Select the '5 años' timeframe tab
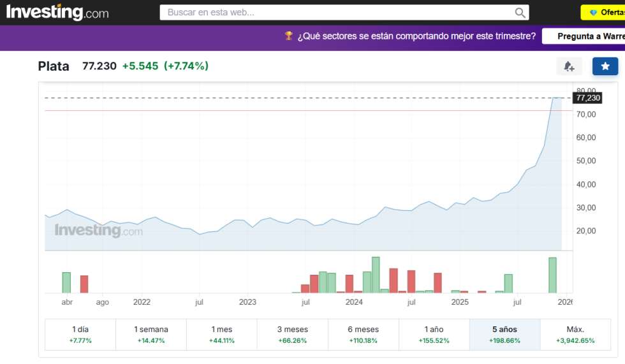625x364 pixels. [504, 335]
